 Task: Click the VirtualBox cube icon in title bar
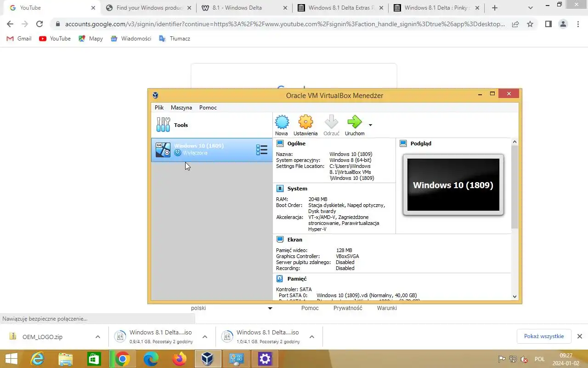pyautogui.click(x=155, y=95)
